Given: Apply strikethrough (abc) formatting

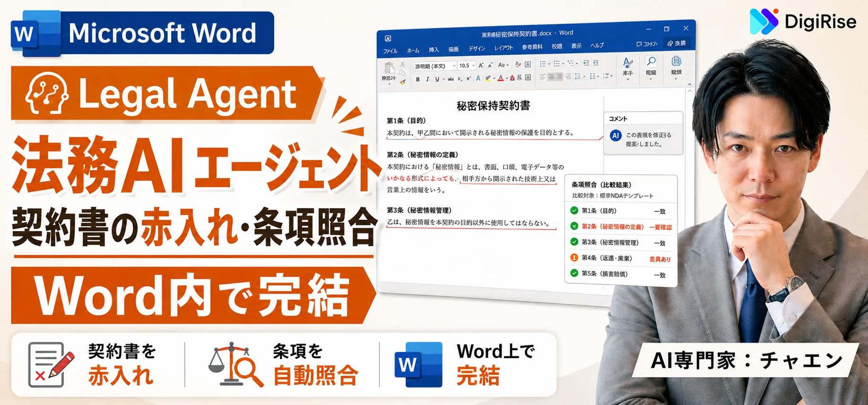Looking at the screenshot, I should [451, 79].
